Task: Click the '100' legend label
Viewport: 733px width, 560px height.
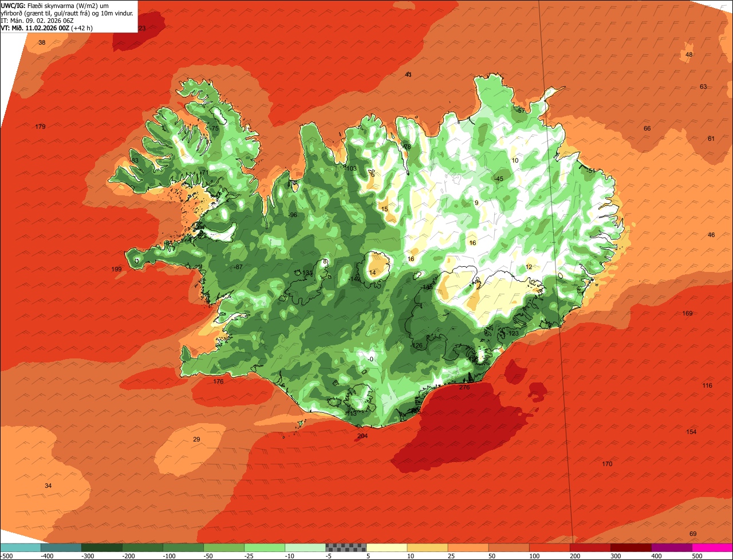Action: coord(535,556)
